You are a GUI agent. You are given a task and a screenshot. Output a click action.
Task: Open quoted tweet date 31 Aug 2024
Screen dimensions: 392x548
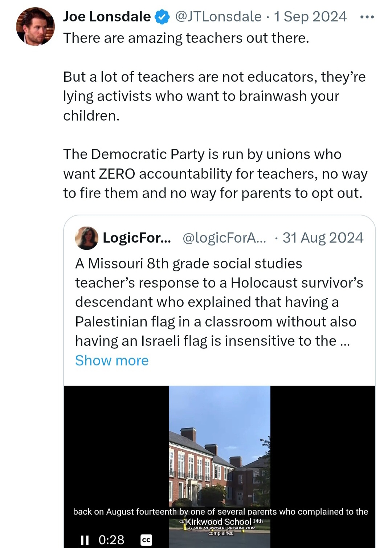click(323, 238)
